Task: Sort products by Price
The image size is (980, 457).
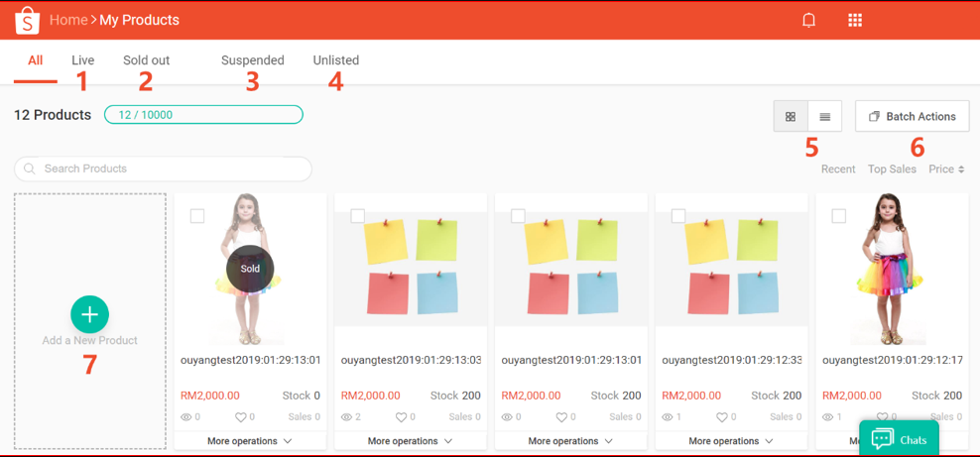Action: tap(946, 170)
